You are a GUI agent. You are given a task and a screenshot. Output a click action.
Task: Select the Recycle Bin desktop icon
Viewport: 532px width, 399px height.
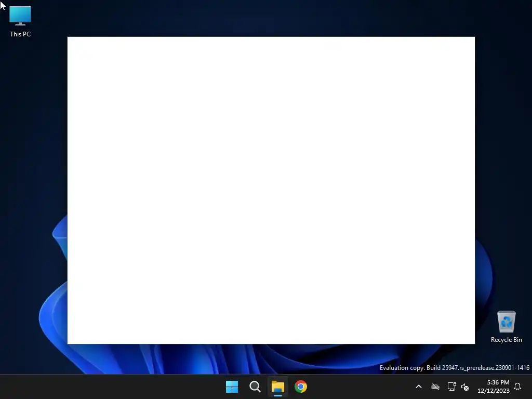pos(506,326)
